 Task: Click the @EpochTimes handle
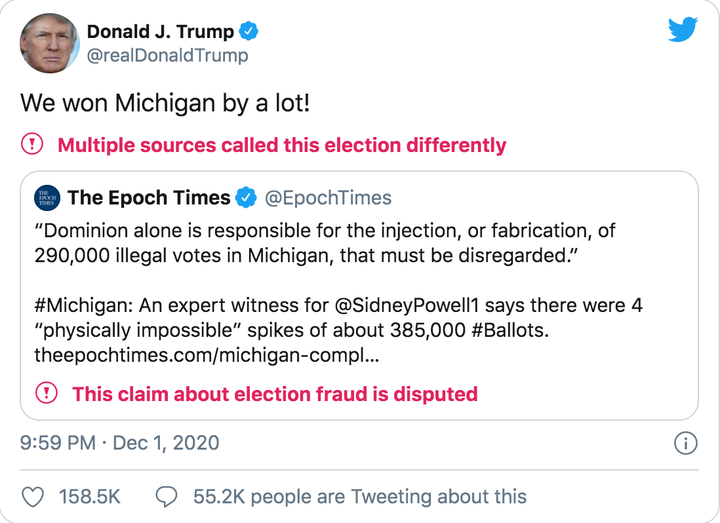328,198
